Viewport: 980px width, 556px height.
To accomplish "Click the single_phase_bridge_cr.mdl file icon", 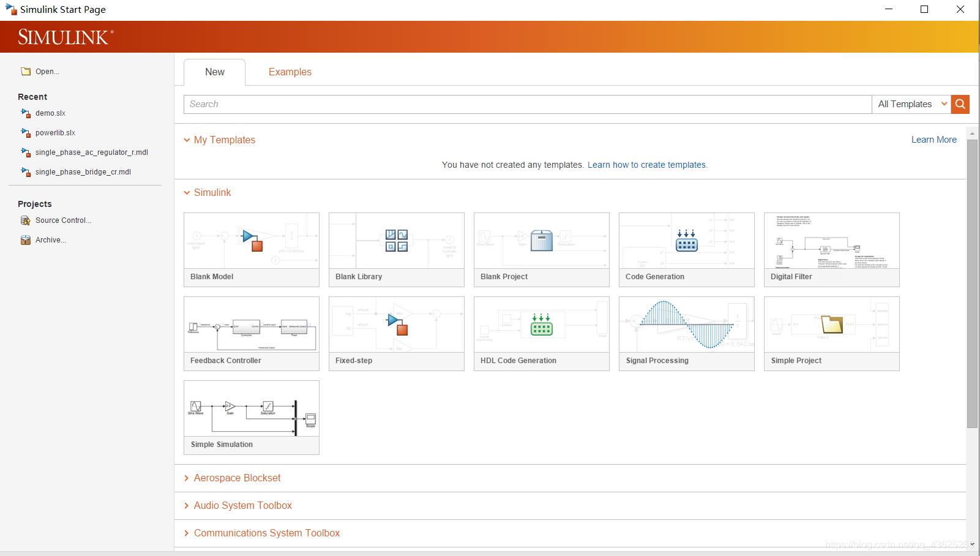I will click(26, 172).
